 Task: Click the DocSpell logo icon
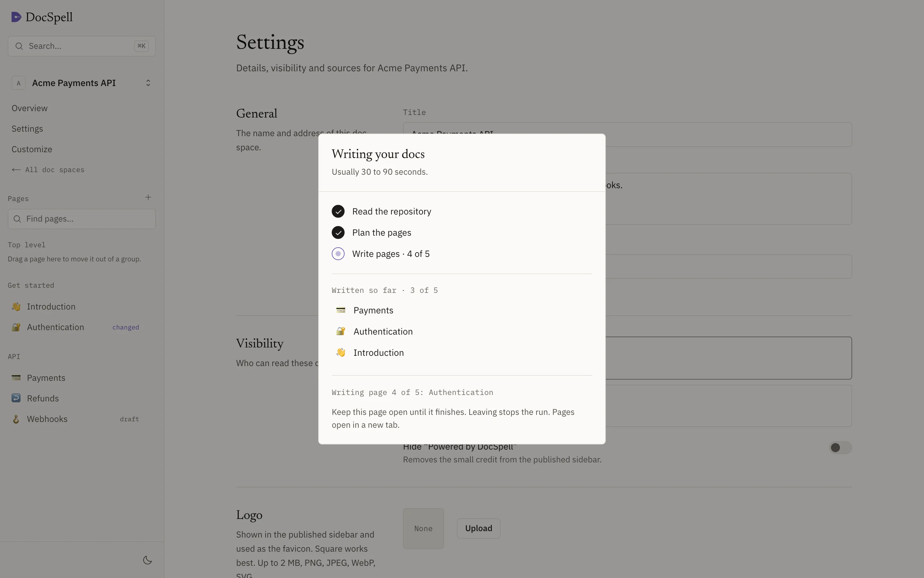click(x=16, y=17)
